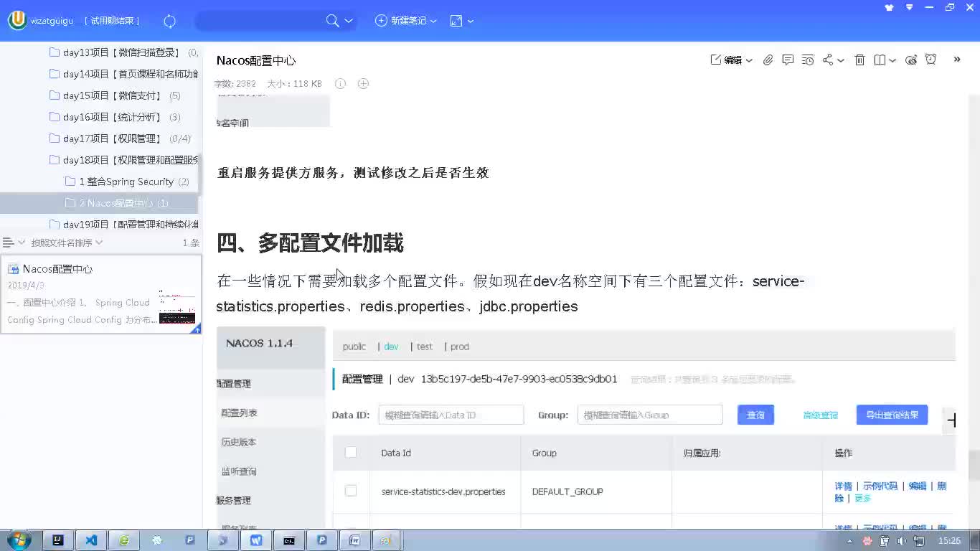This screenshot has width=980, height=551.
Task: Click the blue 查询 query button
Action: coord(755,415)
